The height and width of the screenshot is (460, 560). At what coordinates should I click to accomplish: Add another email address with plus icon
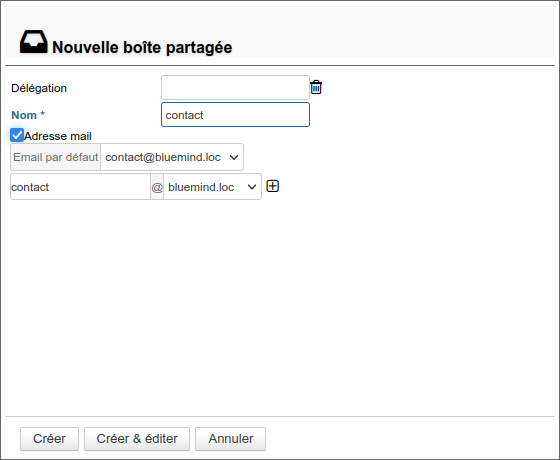[272, 186]
